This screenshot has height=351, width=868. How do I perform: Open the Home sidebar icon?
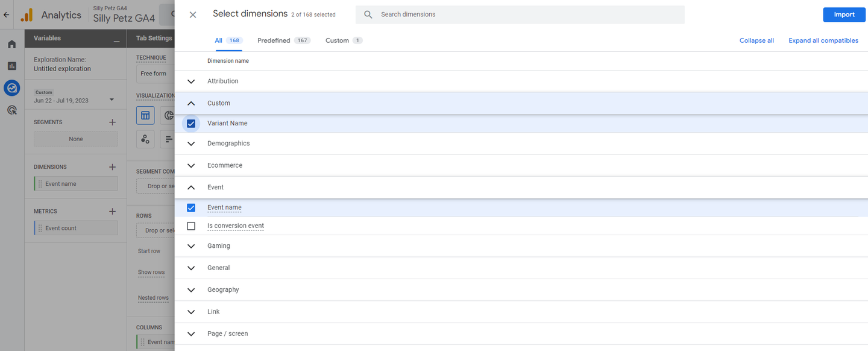(11, 44)
